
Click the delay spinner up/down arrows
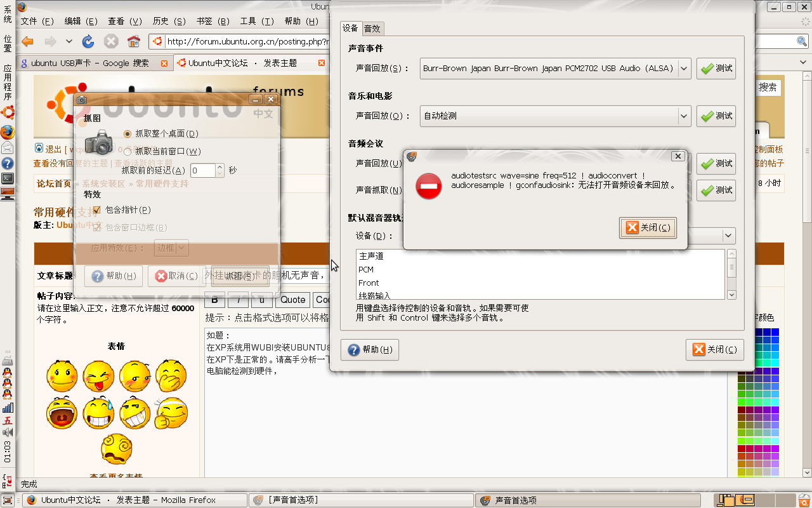[220, 170]
